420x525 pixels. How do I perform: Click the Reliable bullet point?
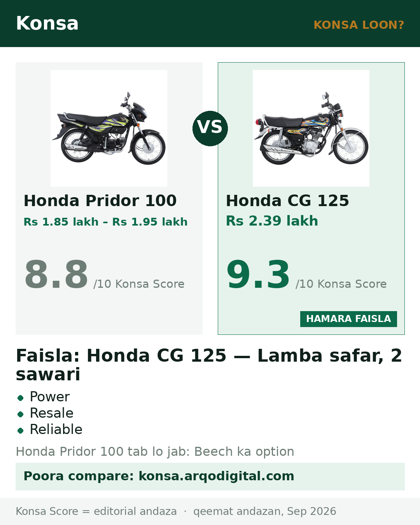click(56, 429)
